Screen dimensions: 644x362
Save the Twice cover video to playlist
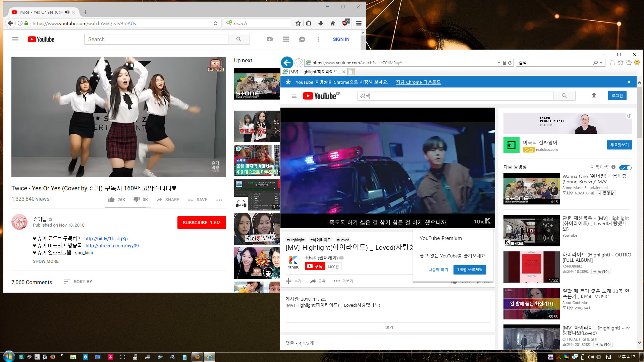click(197, 199)
